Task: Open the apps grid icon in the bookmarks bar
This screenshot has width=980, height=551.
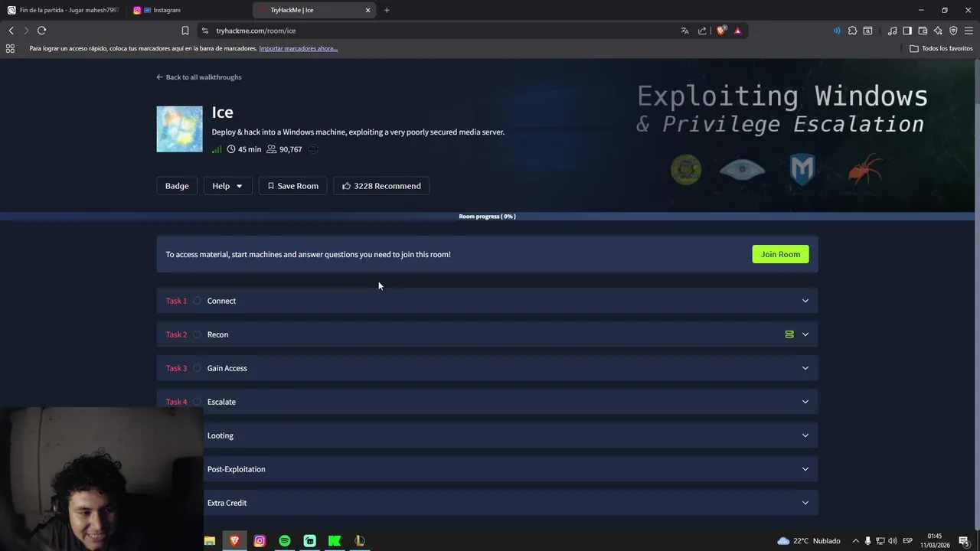Action: click(x=10, y=48)
